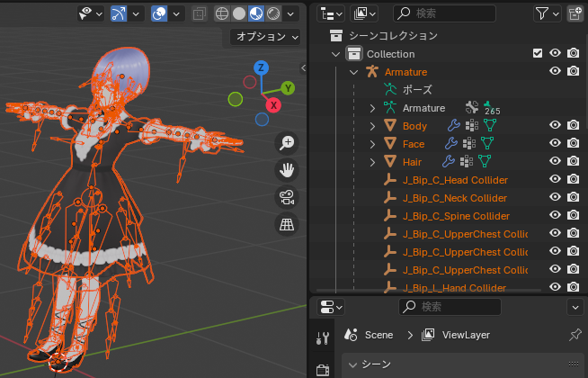
Task: Click the outliner 検索 search field
Action: click(444, 13)
